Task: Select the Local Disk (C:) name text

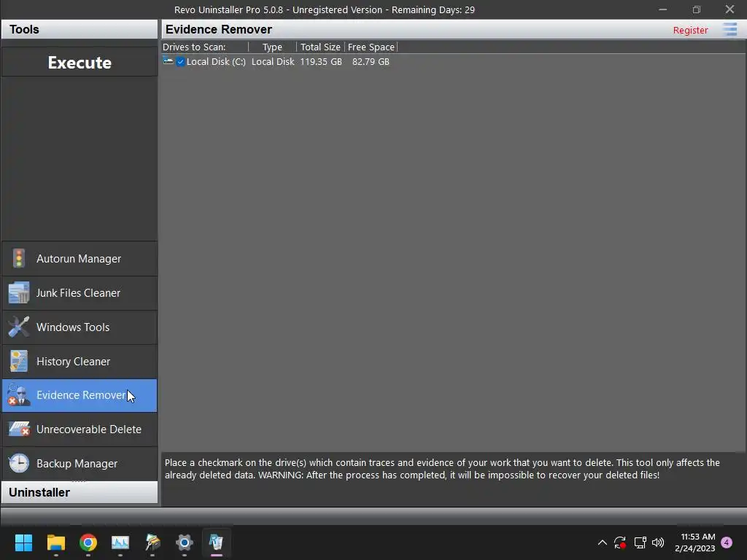Action: point(216,62)
